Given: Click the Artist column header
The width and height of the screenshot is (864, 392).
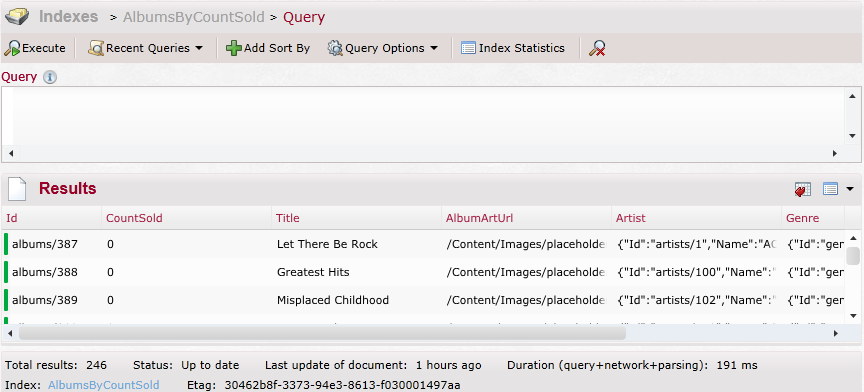Looking at the screenshot, I should pos(630,218).
